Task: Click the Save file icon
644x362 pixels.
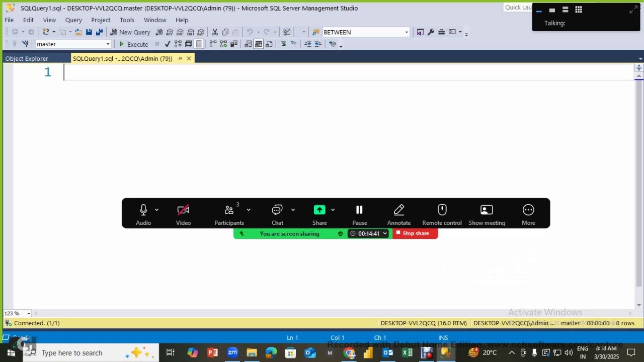Action: [89, 32]
